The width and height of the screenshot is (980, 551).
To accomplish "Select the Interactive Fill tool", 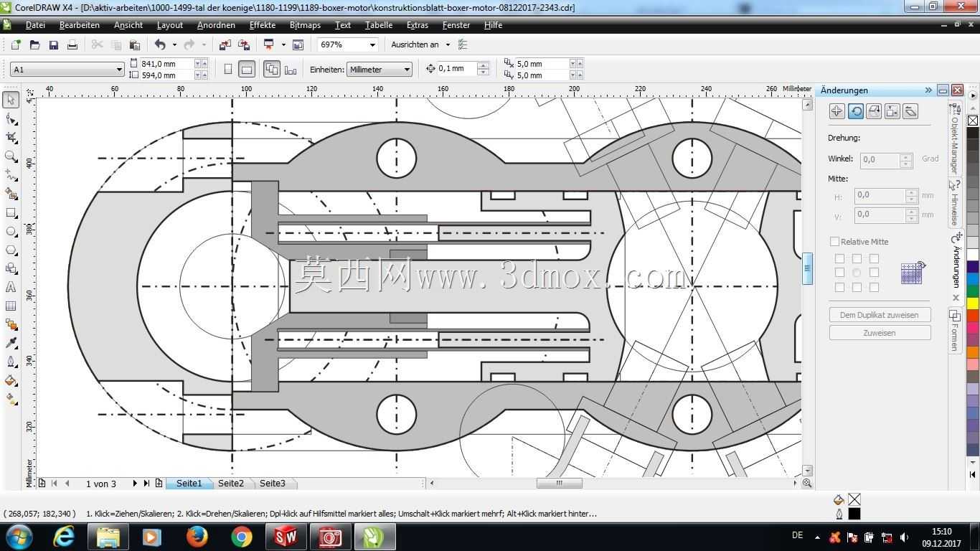I will coord(11,399).
